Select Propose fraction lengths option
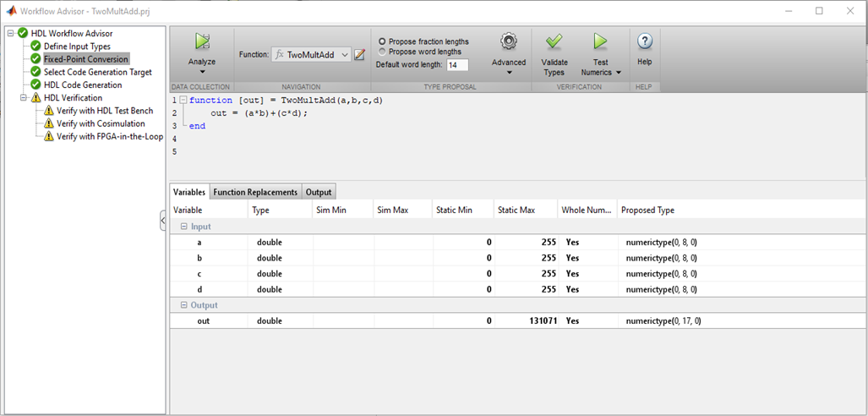 (382, 41)
